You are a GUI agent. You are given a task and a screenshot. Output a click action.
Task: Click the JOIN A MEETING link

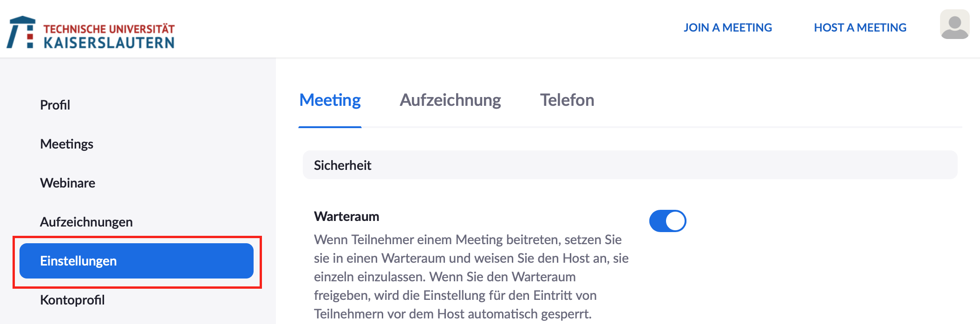tap(727, 28)
